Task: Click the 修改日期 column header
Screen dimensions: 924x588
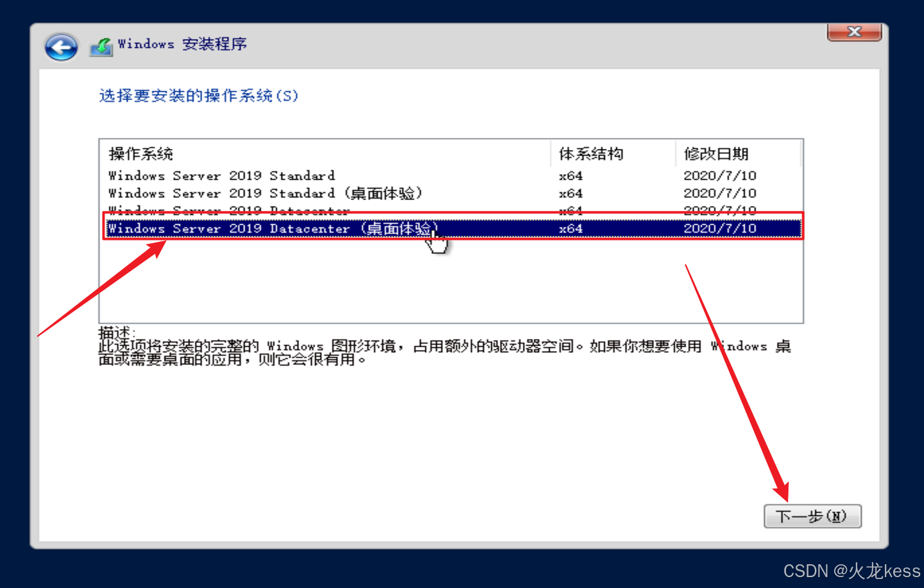Action: (x=738, y=154)
